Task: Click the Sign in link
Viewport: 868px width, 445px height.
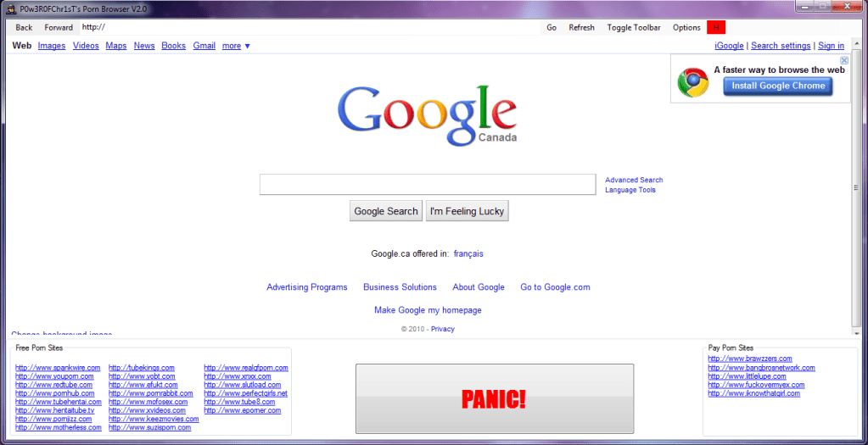Action: (831, 46)
